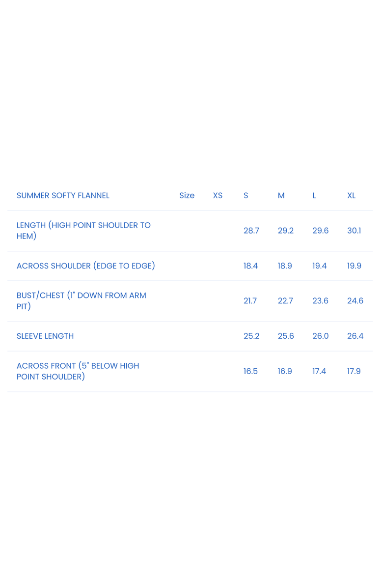Screen dimensions: 383x588
Task: Click the 28.7 length value for S
Action: [x=251, y=231]
